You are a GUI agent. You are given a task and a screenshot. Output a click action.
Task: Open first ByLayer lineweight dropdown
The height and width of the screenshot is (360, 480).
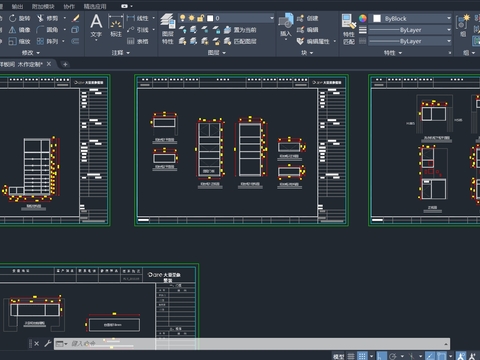pos(449,30)
